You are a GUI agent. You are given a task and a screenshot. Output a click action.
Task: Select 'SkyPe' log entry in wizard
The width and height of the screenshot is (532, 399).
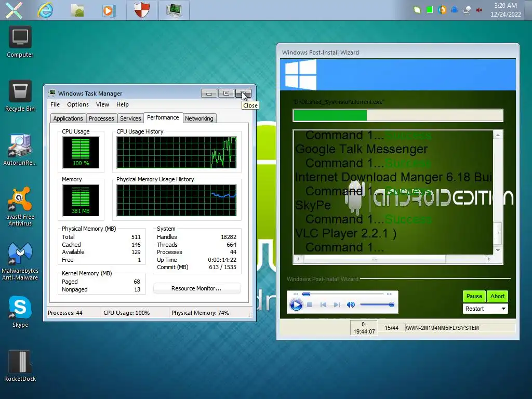tap(313, 205)
